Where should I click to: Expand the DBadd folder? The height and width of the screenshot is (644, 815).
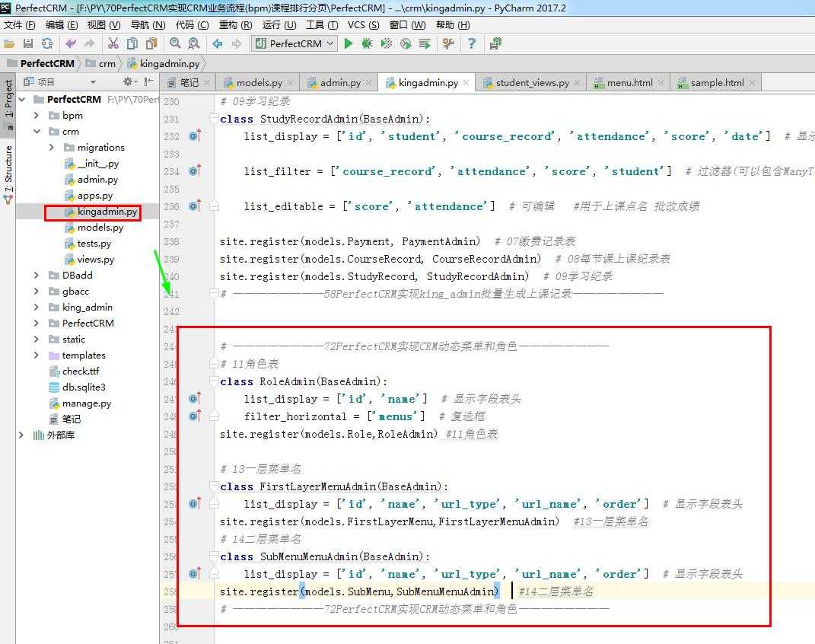[37, 275]
